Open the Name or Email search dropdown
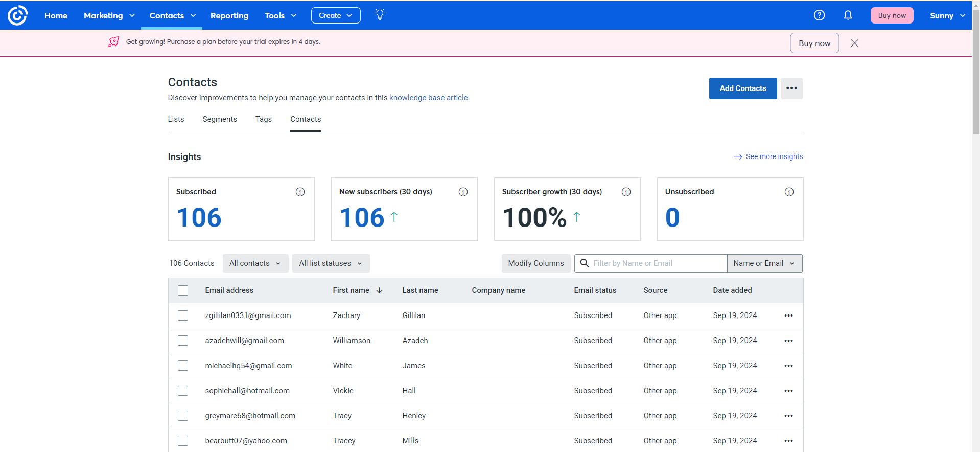The width and height of the screenshot is (980, 452). [764, 263]
